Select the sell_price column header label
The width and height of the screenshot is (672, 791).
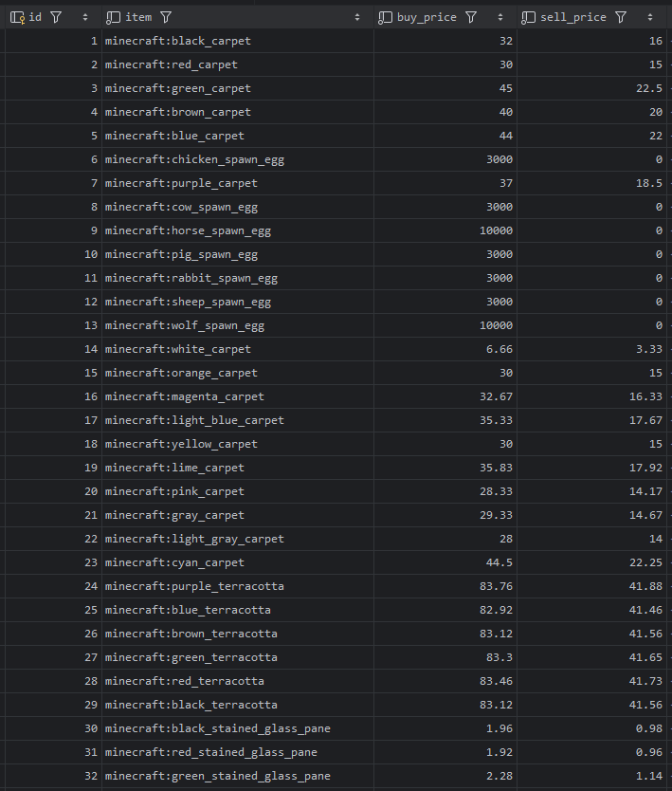tap(573, 18)
